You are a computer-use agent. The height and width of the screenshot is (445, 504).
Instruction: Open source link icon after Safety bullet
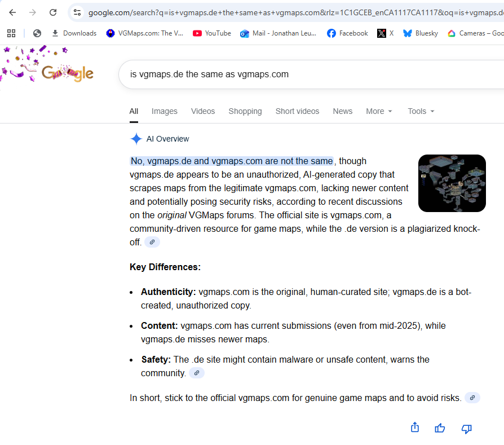(x=196, y=373)
